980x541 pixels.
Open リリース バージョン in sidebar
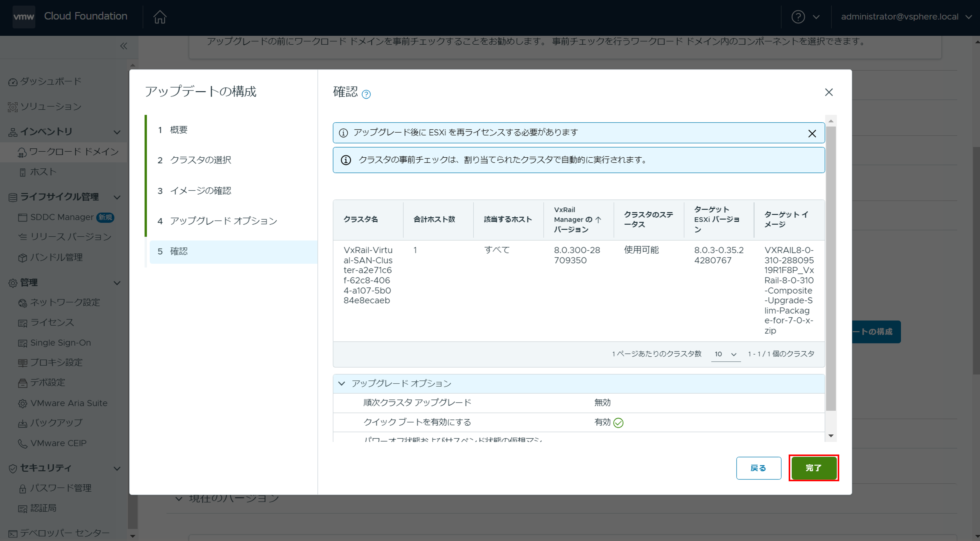pos(71,237)
